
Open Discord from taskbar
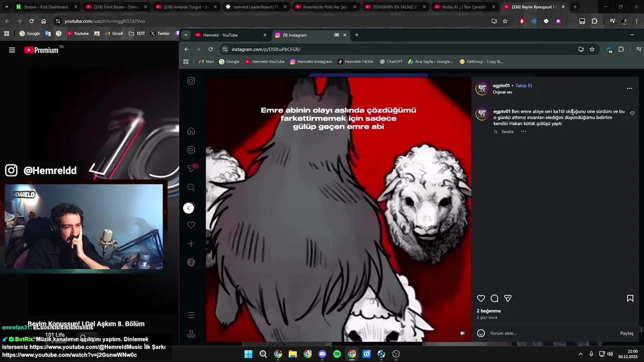tap(323, 354)
